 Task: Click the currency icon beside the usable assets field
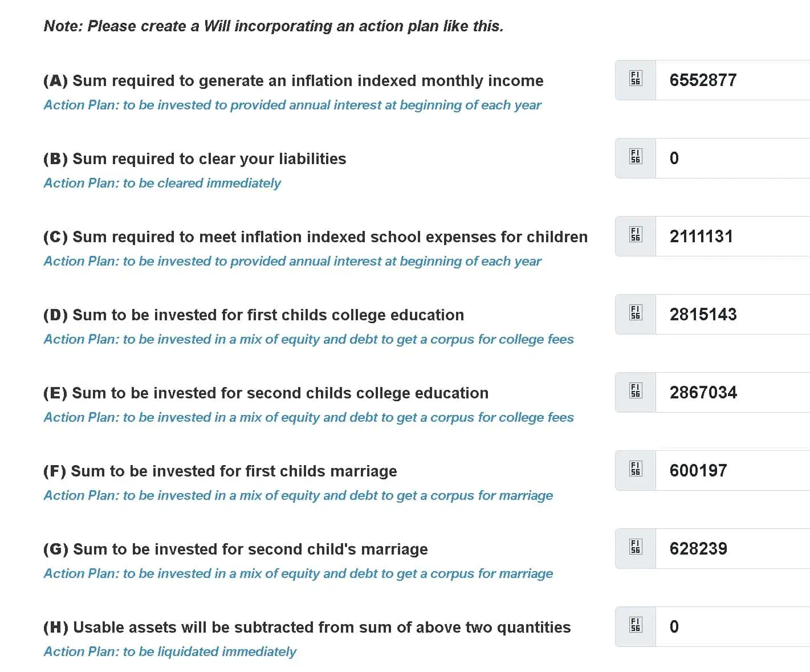[x=634, y=626]
